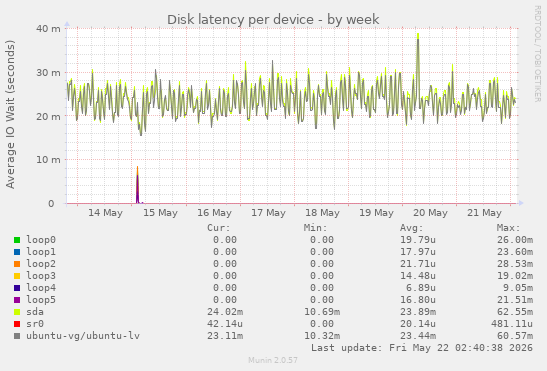
Task: Click the sr0 average value 20.14u
Action: [x=418, y=324]
